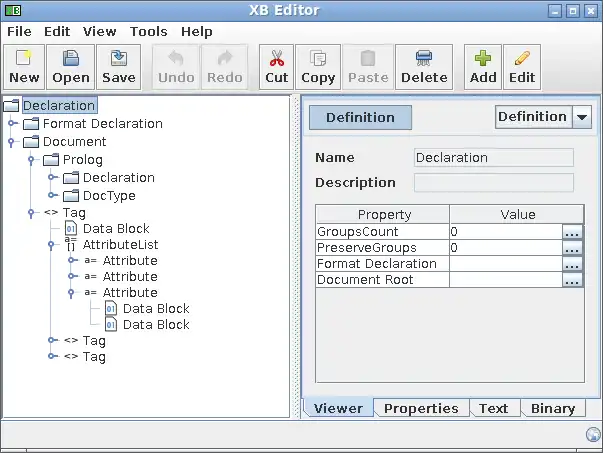Expand the DocType folder node
Screen dimensions: 603x453
click(52, 195)
